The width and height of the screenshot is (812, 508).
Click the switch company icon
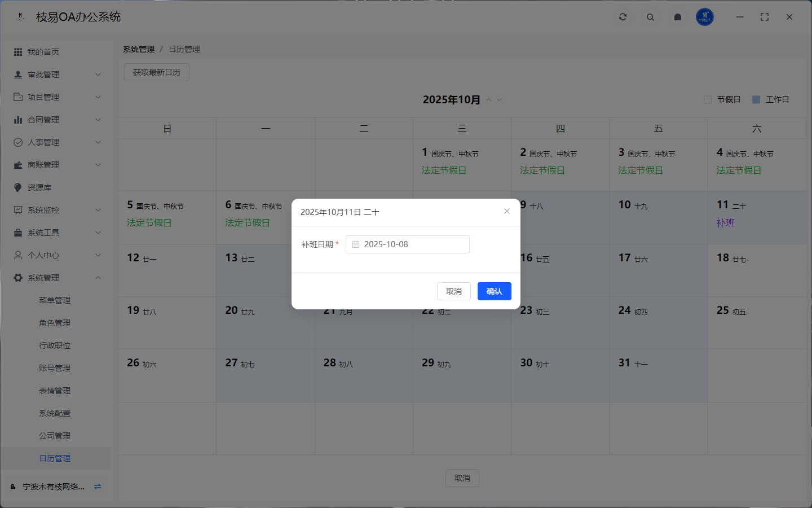(x=98, y=487)
